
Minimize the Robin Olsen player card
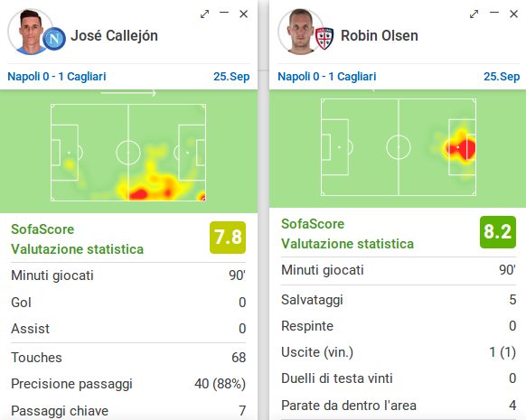click(x=494, y=13)
